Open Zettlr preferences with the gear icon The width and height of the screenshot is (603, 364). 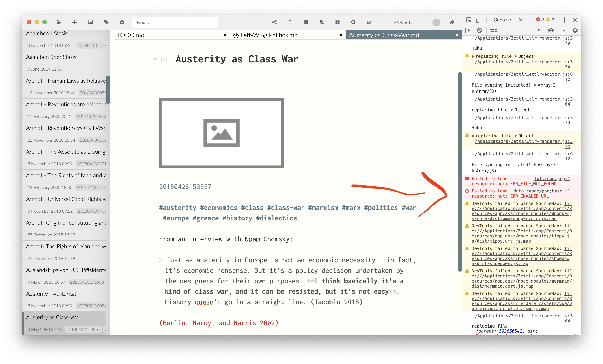pyautogui.click(x=122, y=22)
